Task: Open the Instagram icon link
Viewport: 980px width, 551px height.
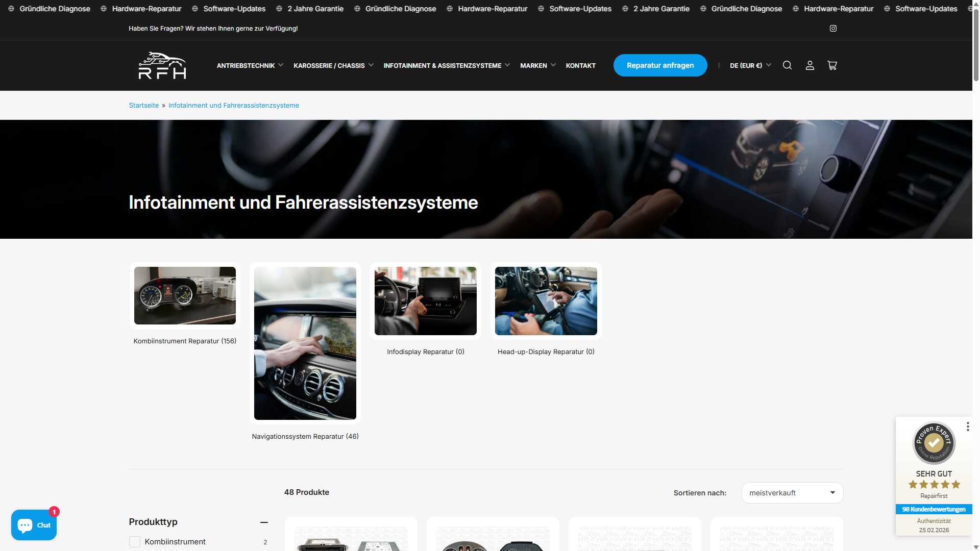Action: 833,29
